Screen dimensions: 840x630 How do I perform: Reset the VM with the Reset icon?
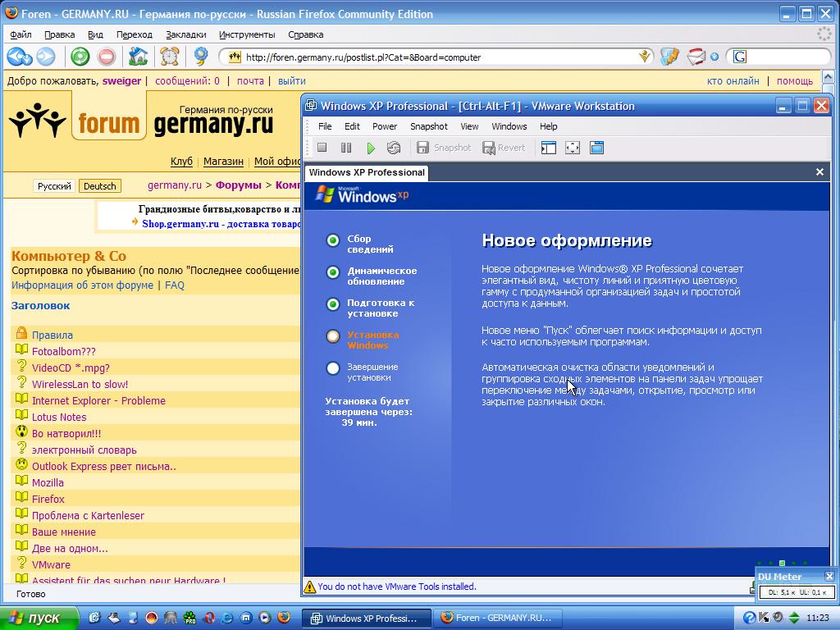point(394,148)
